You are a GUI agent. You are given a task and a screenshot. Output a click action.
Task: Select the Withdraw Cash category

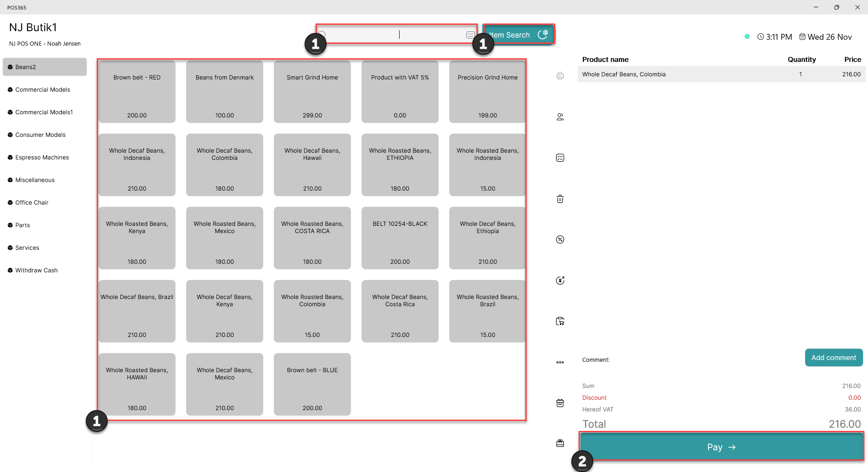tap(45, 270)
